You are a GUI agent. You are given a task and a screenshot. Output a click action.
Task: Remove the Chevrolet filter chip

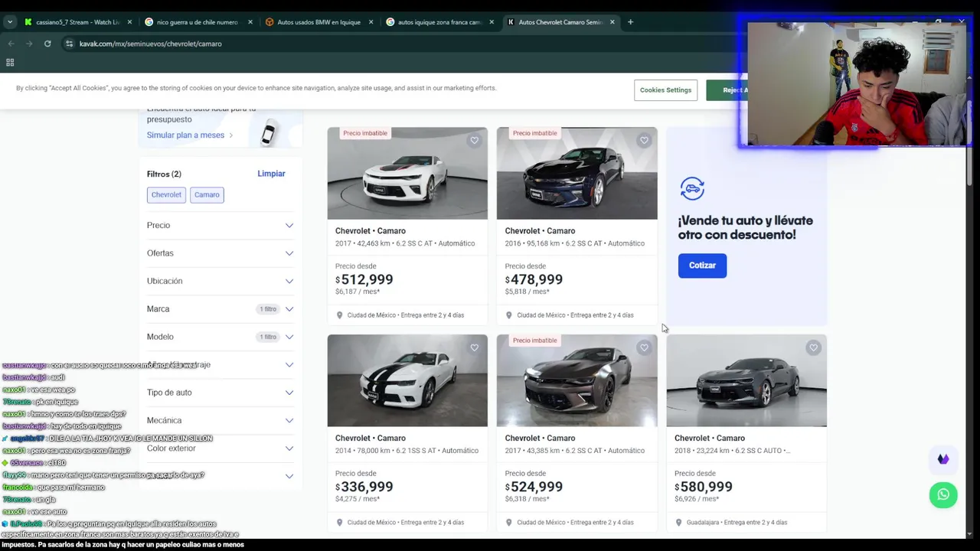(x=166, y=194)
